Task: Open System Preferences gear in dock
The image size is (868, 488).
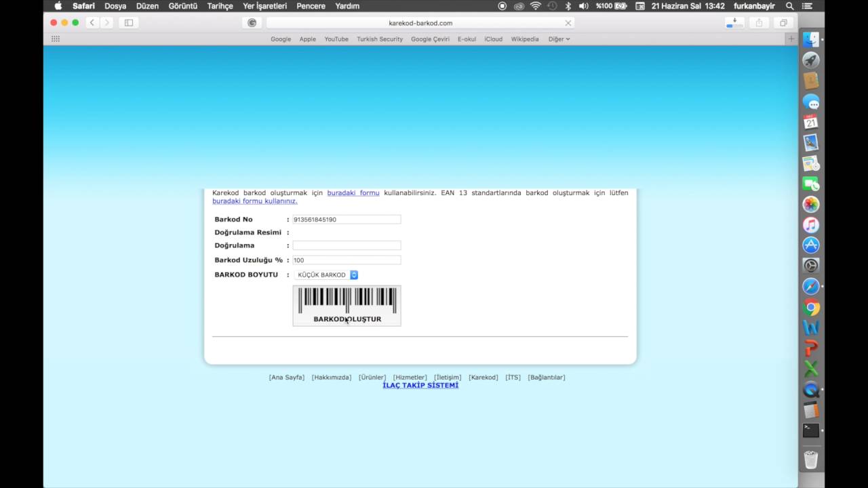Action: (811, 266)
